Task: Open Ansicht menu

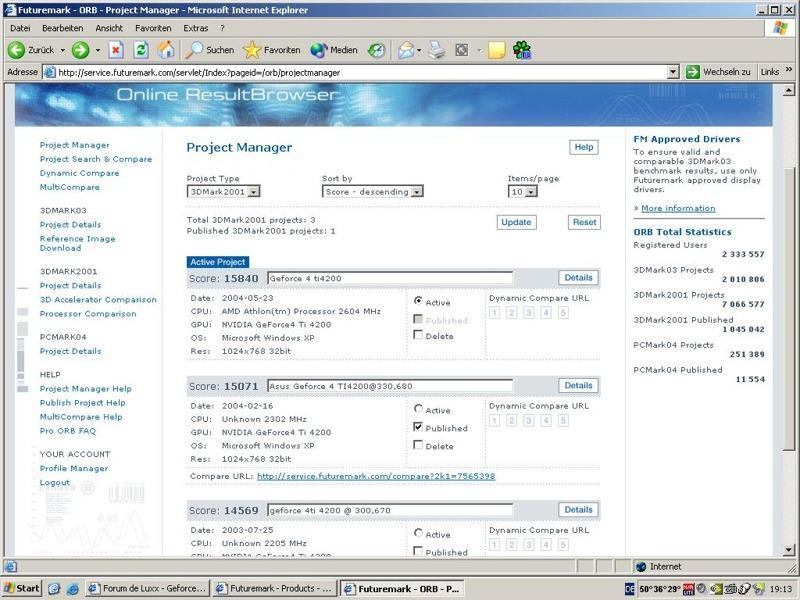Action: (x=109, y=28)
